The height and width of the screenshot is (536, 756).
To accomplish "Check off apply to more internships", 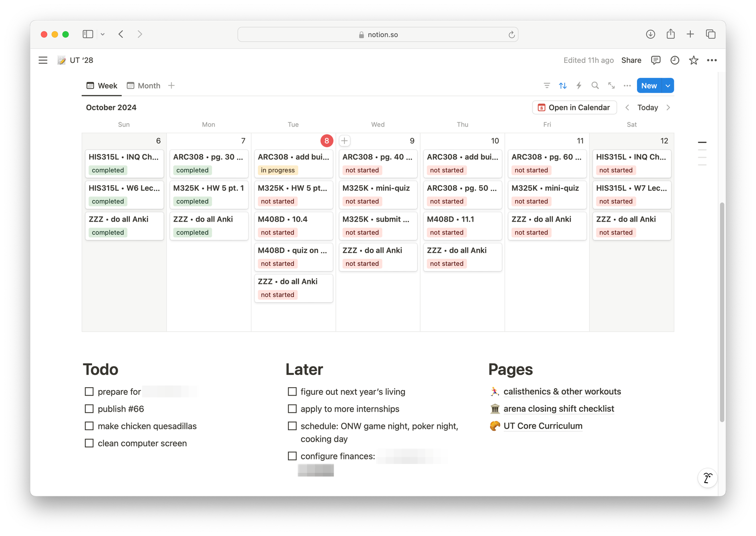I will tap(292, 409).
